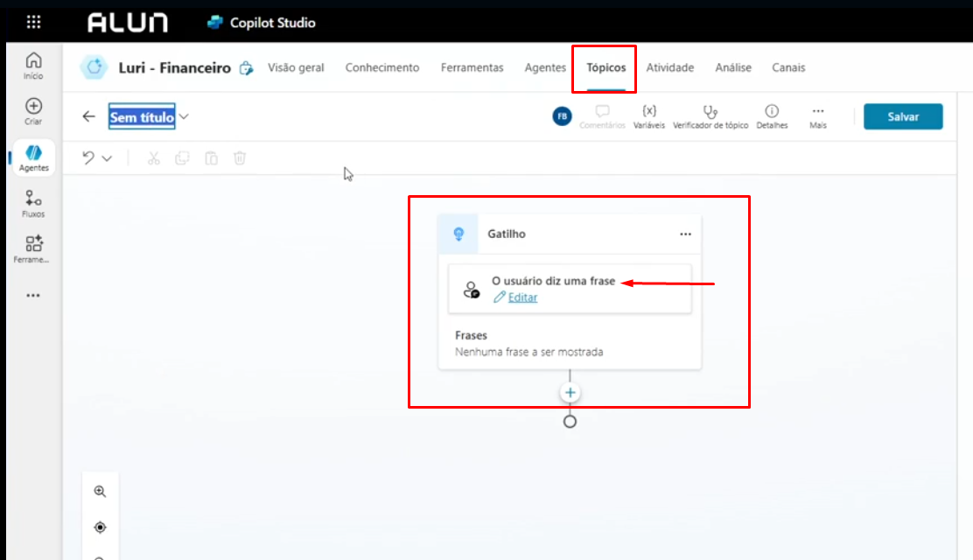Open Variáveis panel
Screen dimensions: 973x560
tap(648, 116)
